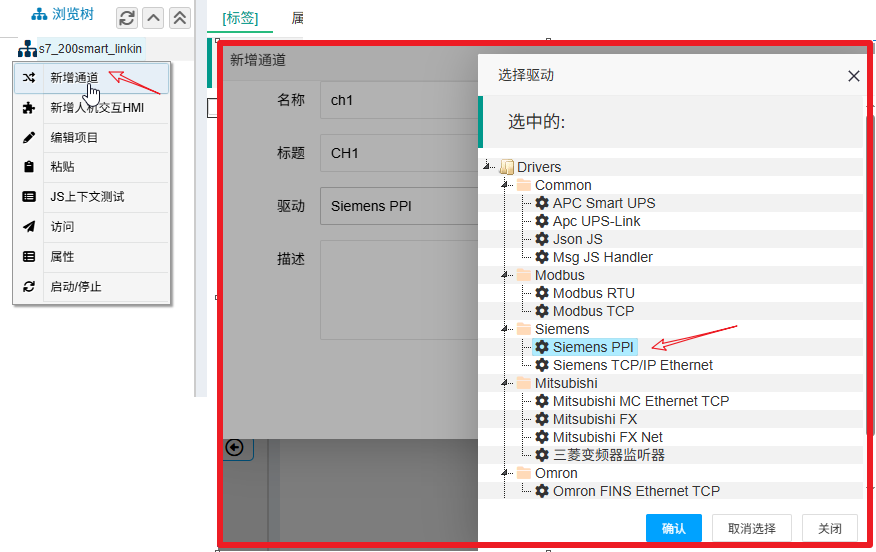Select Siemens PPI driver in the tree
The height and width of the screenshot is (552, 876).
coord(585,347)
